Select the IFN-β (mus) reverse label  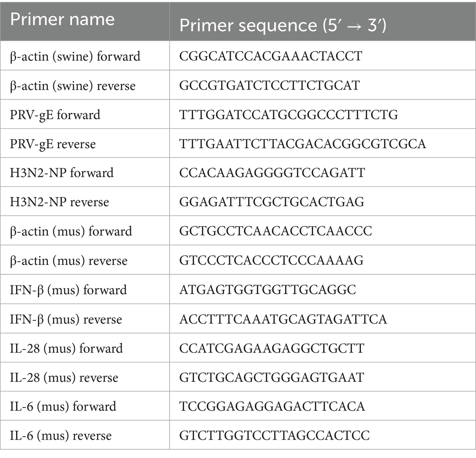pyautogui.click(x=66, y=319)
